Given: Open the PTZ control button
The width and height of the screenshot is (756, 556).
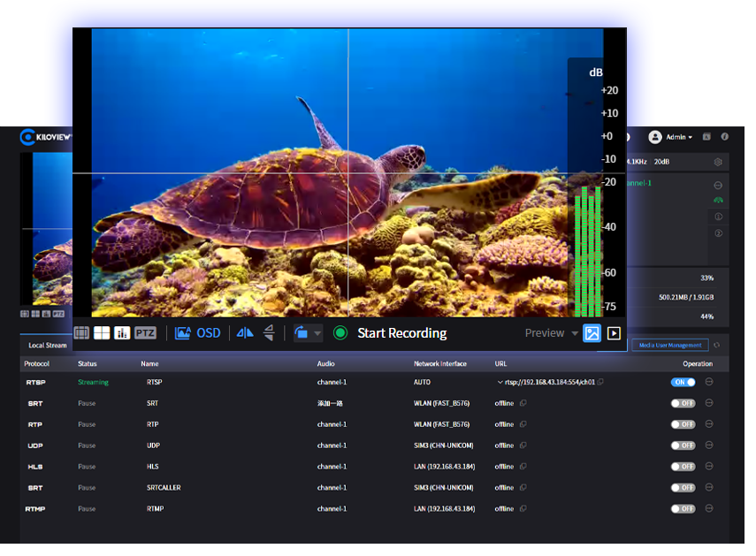Looking at the screenshot, I should pos(145,333).
